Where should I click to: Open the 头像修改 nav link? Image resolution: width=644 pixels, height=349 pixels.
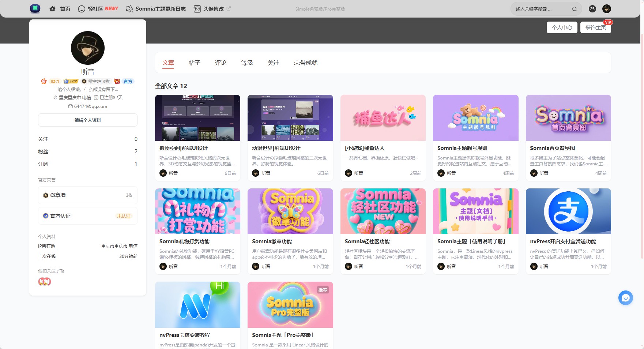tap(214, 9)
